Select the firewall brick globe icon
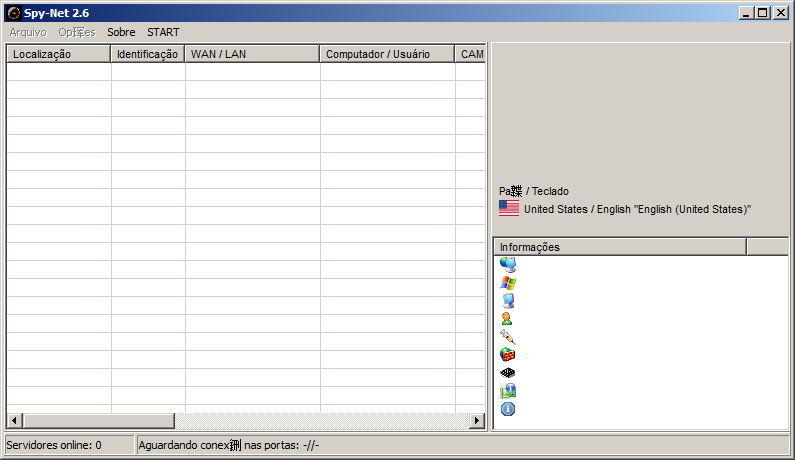Screen dimensions: 795x460 coord(508,355)
